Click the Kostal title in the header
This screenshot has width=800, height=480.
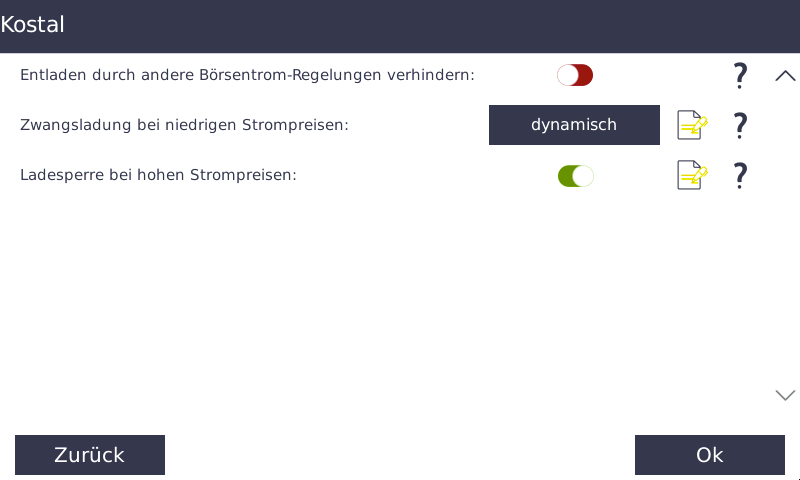(x=32, y=24)
